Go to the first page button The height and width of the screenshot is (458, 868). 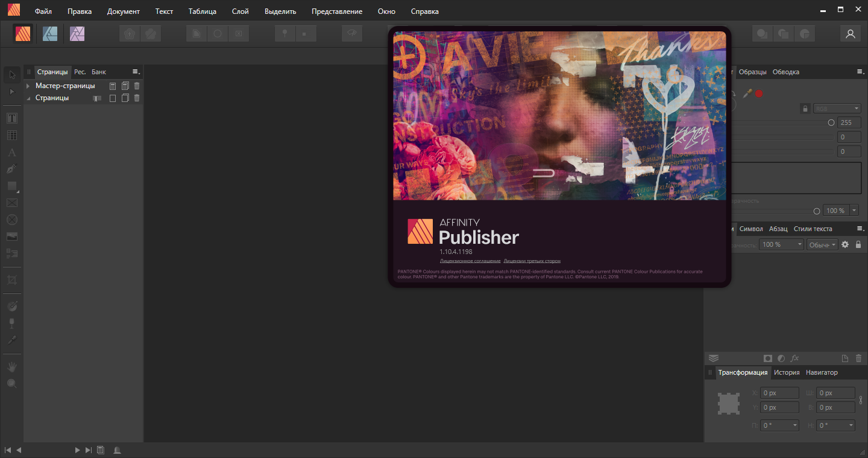coord(8,450)
